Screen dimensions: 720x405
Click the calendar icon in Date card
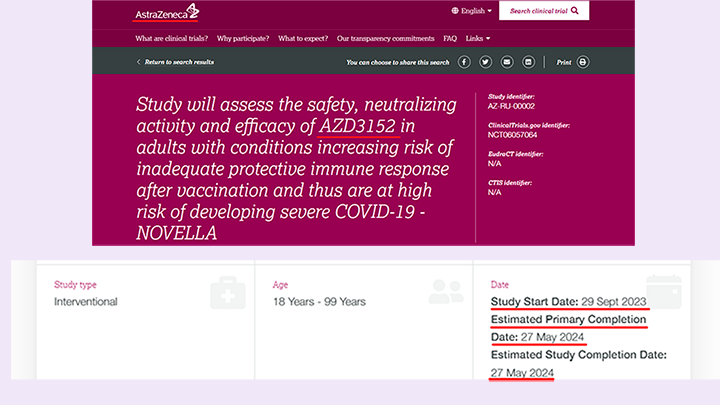664,292
